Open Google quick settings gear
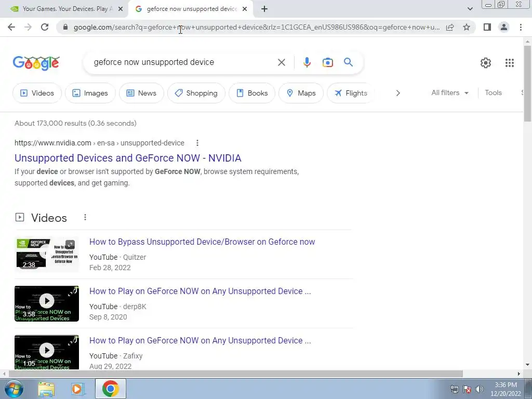Screen dimensions: 532x399 [x=486, y=63]
